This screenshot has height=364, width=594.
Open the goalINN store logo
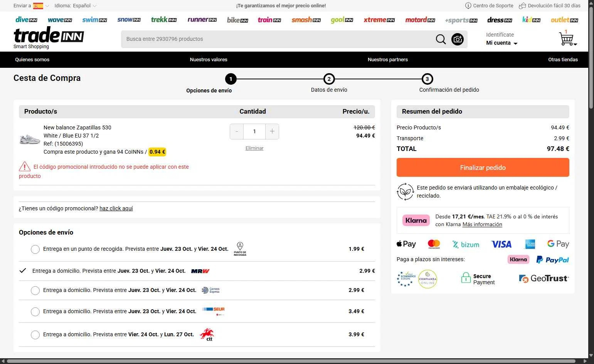click(342, 20)
